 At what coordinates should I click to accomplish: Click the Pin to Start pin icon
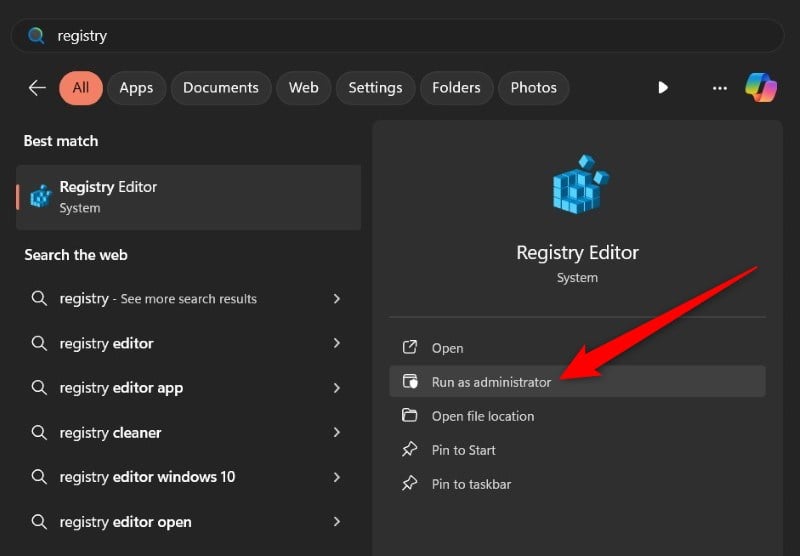(409, 449)
